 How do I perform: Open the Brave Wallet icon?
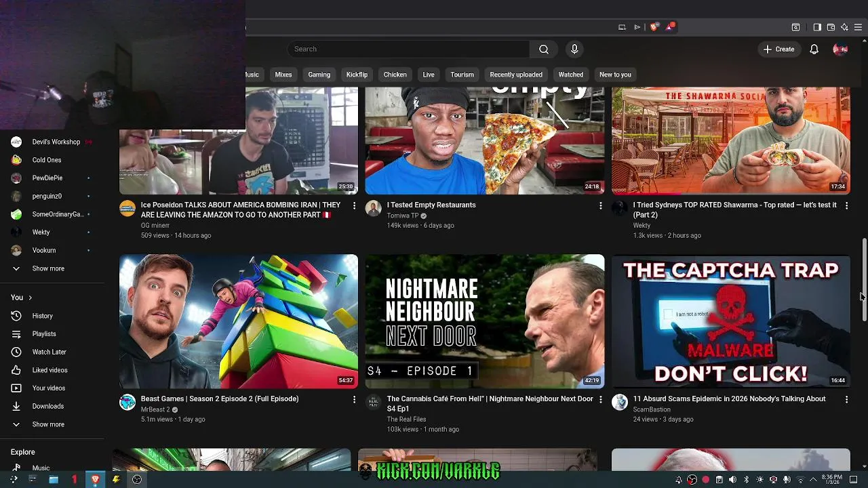(831, 27)
